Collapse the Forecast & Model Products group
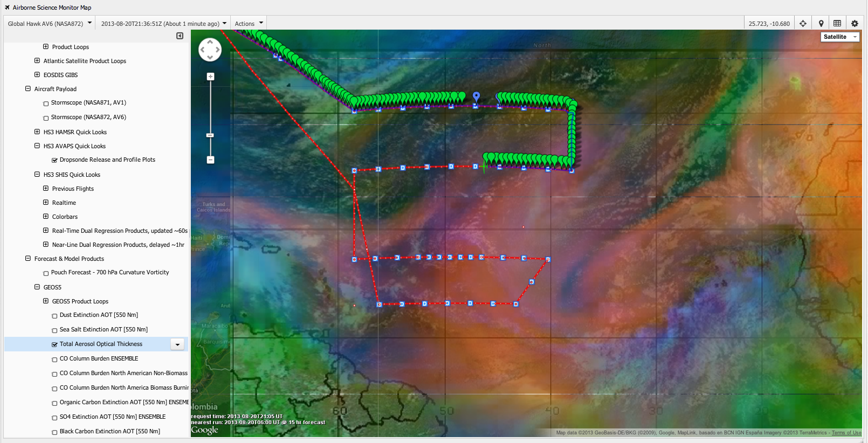This screenshot has height=443, width=868. click(x=28, y=258)
